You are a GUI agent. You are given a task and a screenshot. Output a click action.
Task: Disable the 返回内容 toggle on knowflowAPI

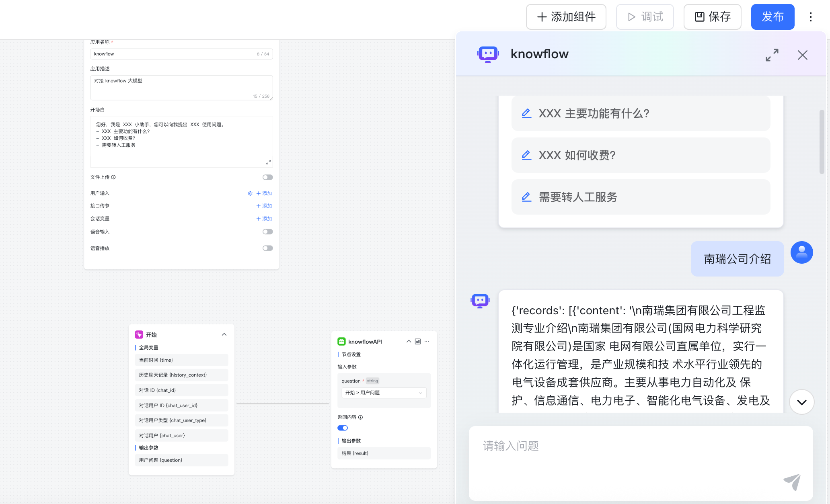pyautogui.click(x=342, y=428)
